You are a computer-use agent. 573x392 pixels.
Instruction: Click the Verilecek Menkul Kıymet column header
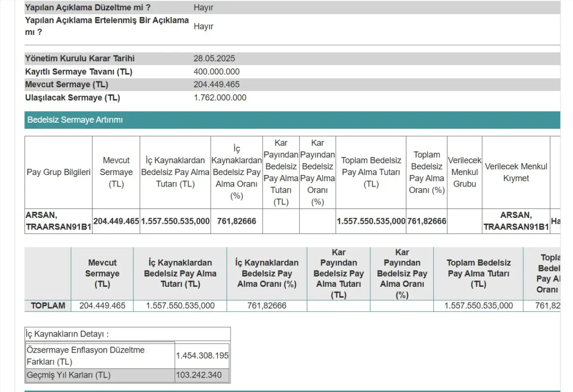516,172
